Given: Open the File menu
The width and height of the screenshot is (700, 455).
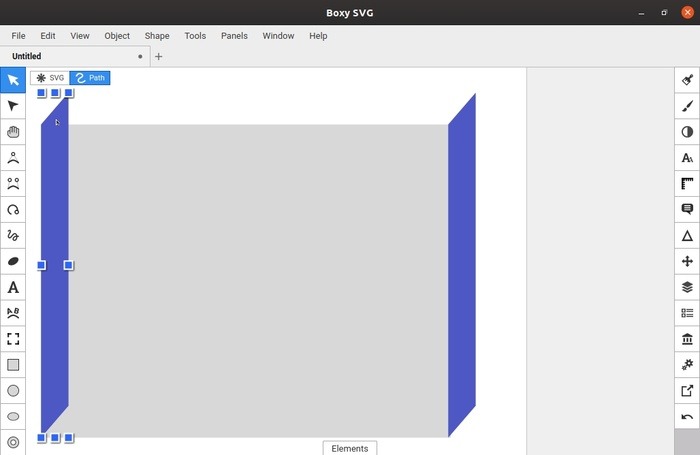Looking at the screenshot, I should point(18,36).
